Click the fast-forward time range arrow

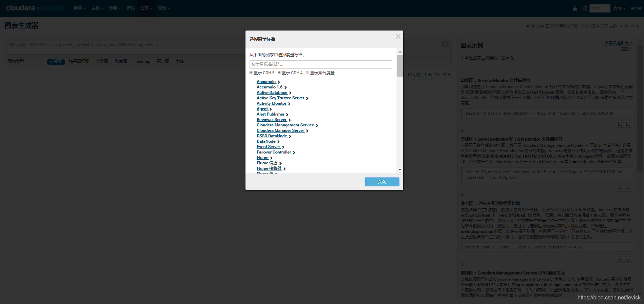click(x=621, y=26)
